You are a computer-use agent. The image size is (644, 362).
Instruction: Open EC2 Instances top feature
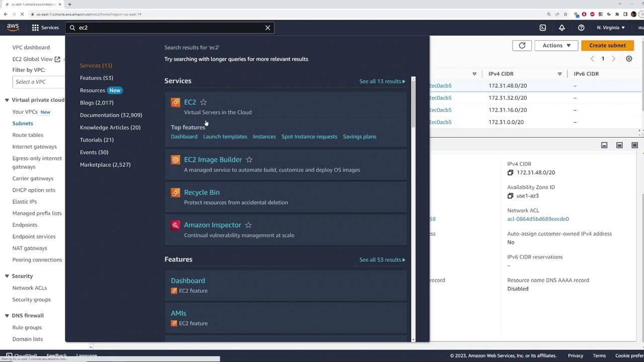[x=264, y=137]
